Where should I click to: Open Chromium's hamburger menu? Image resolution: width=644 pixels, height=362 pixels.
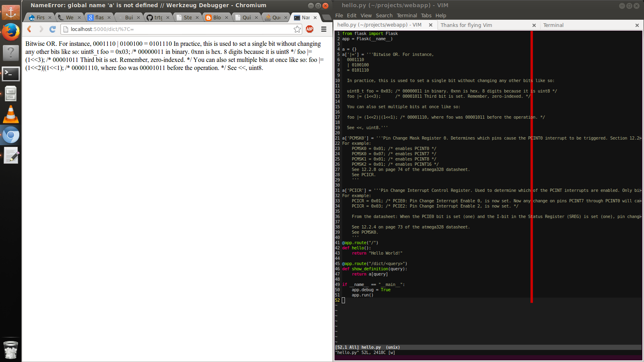pos(323,29)
